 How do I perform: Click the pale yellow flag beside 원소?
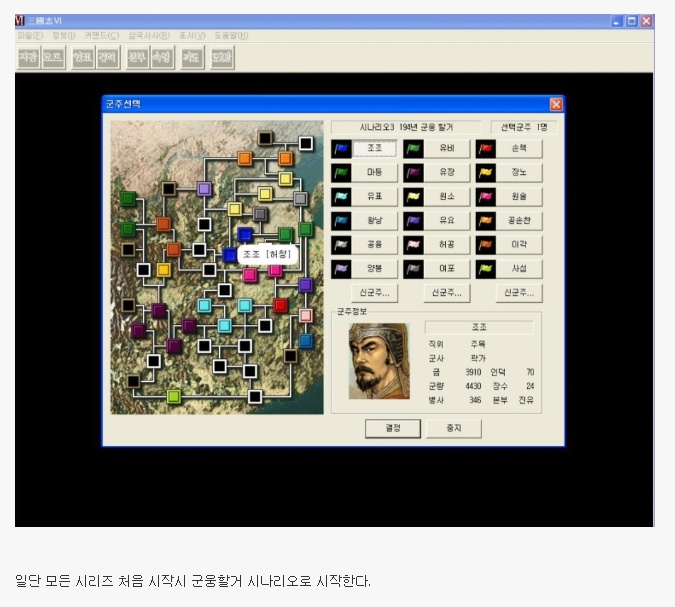[x=414, y=197]
